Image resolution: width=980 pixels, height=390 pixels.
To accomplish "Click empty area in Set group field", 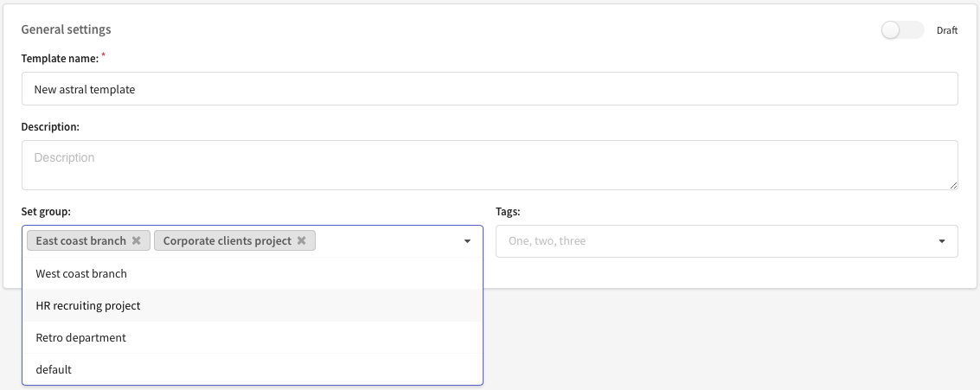I will point(388,240).
